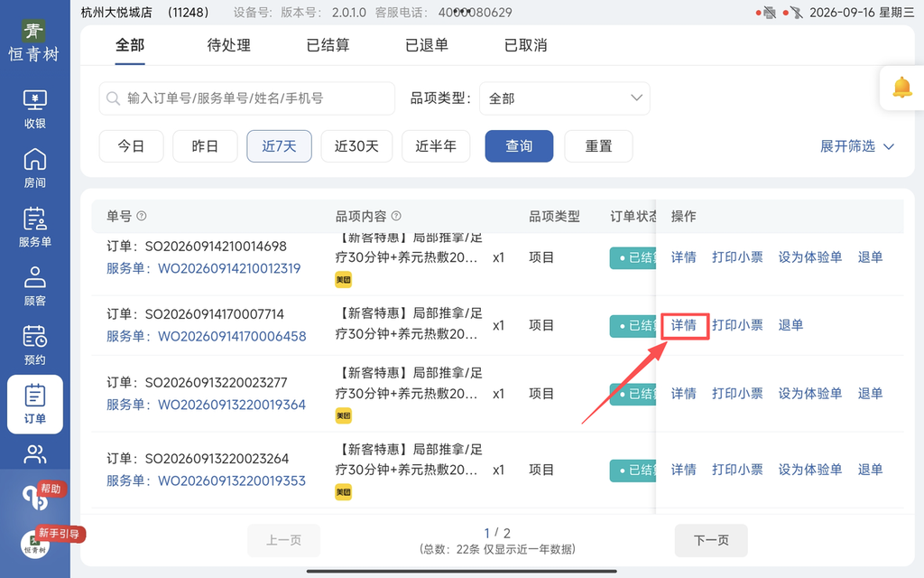
Task: Open the notification bell
Action: tap(901, 88)
